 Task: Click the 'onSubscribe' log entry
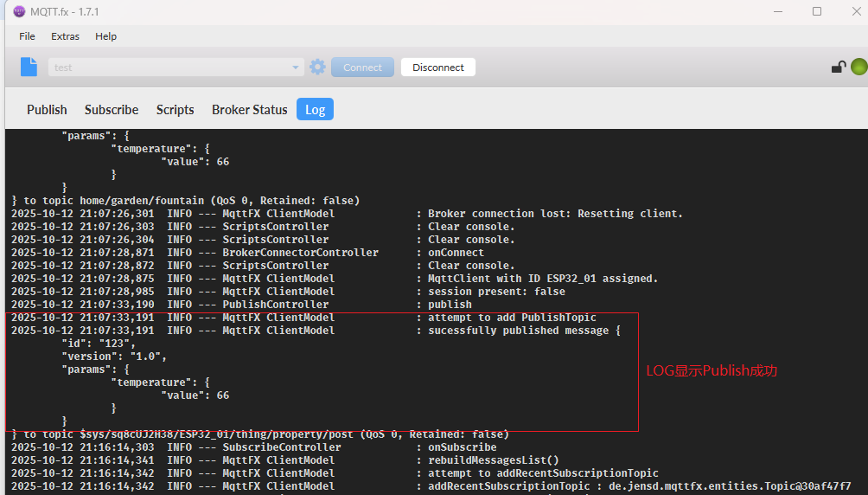(463, 447)
